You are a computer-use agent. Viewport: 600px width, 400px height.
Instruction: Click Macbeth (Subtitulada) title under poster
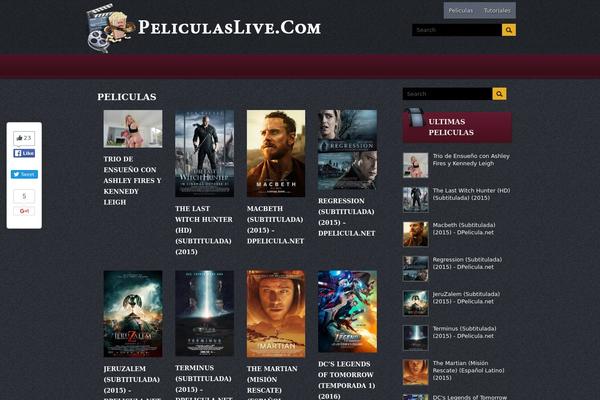click(276, 225)
